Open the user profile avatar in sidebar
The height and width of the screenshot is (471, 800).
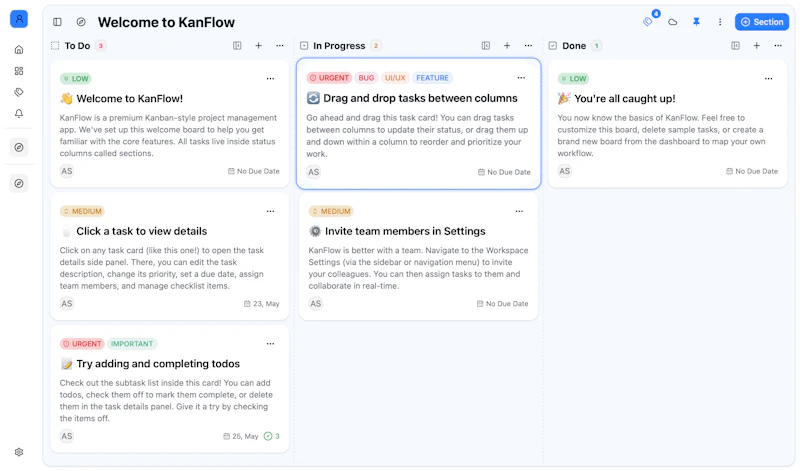(19, 19)
